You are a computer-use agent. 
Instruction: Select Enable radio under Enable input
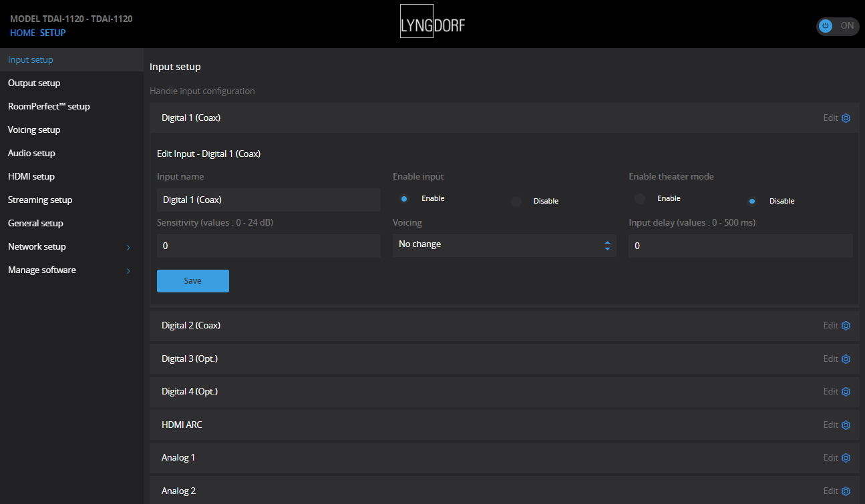tap(403, 198)
